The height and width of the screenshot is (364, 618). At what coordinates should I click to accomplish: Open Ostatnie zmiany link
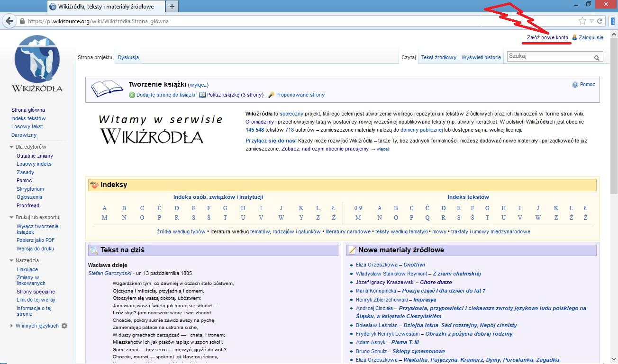pos(35,156)
